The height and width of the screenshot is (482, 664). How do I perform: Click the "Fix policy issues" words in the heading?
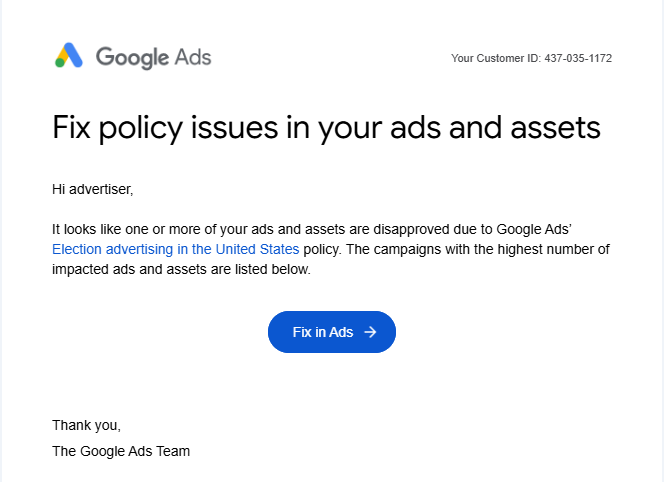click(x=157, y=128)
